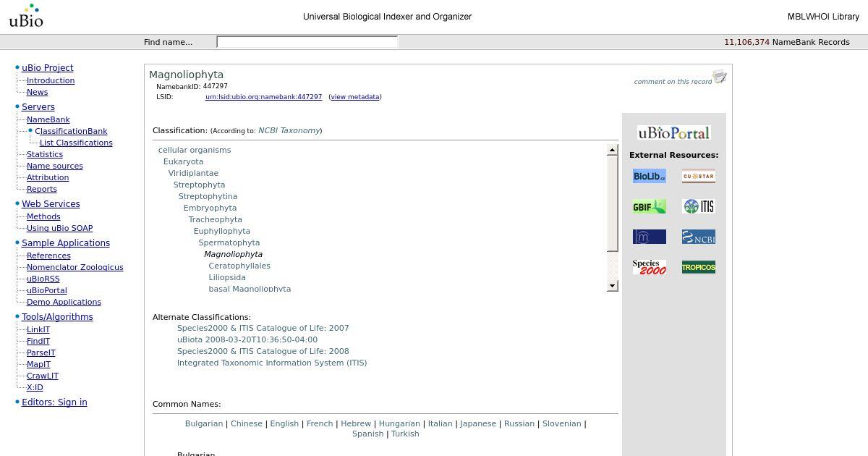Open NCBI Taxonomy source link
This screenshot has width=868, height=456.
click(289, 130)
